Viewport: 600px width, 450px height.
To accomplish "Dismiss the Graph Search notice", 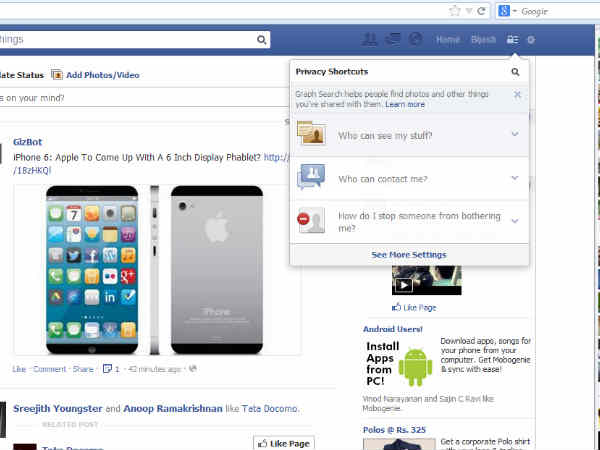I will coord(517,95).
